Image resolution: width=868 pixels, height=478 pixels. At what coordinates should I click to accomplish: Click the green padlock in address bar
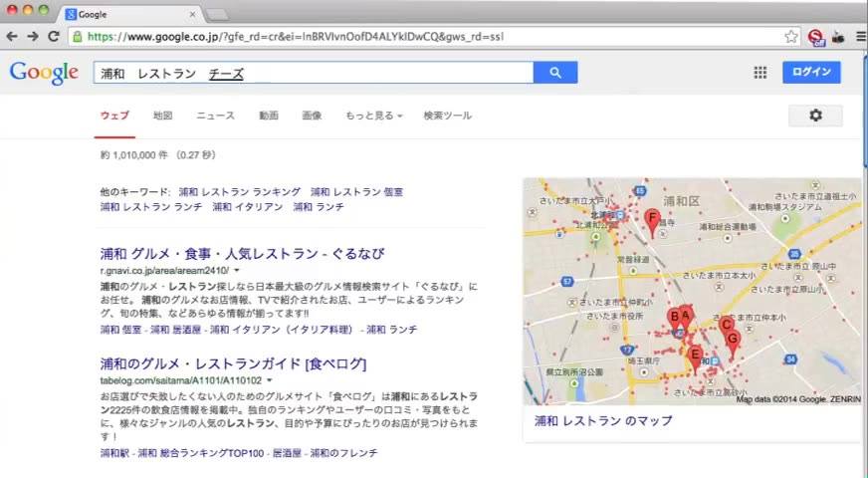[78, 37]
